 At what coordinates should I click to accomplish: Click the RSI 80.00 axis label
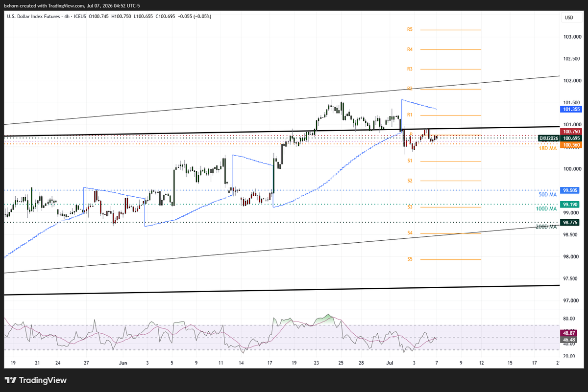click(x=569, y=319)
